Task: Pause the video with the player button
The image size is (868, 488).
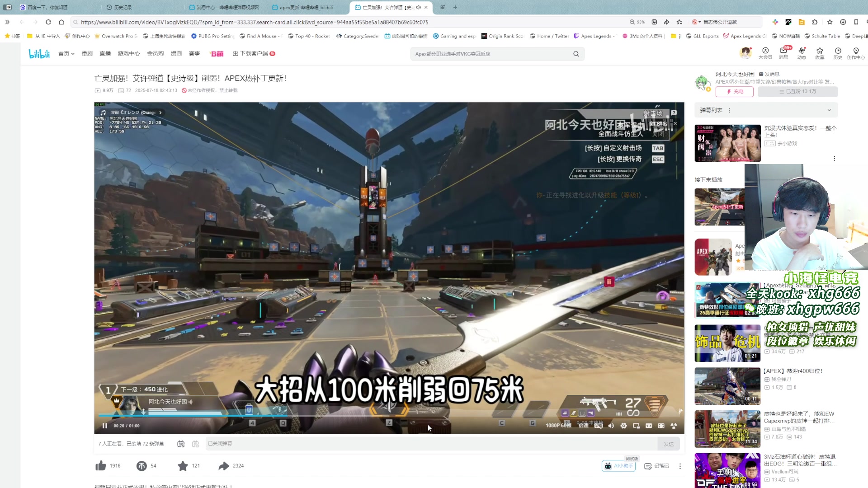Action: (x=105, y=426)
